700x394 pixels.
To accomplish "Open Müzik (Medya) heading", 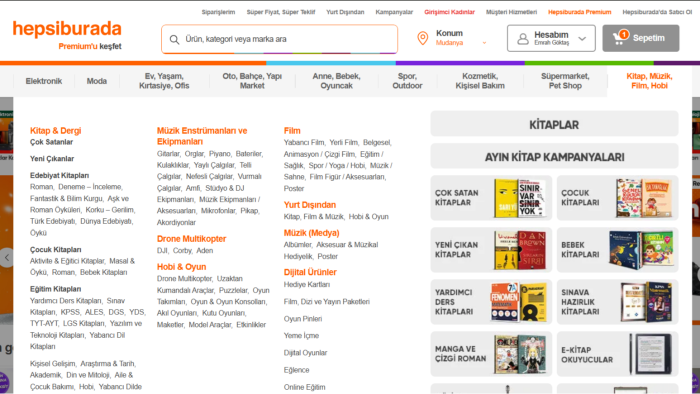I will (x=312, y=233).
